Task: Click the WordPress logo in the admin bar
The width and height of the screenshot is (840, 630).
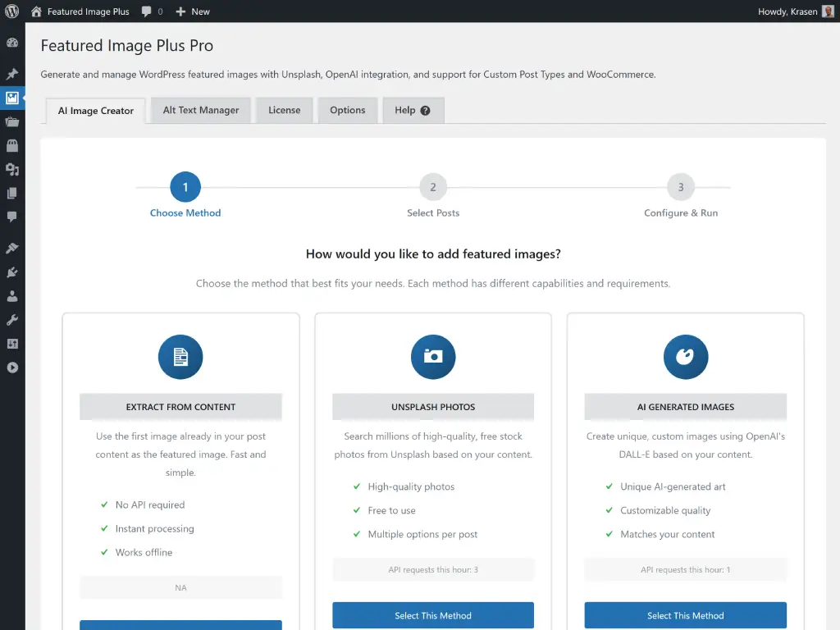Action: [12, 11]
